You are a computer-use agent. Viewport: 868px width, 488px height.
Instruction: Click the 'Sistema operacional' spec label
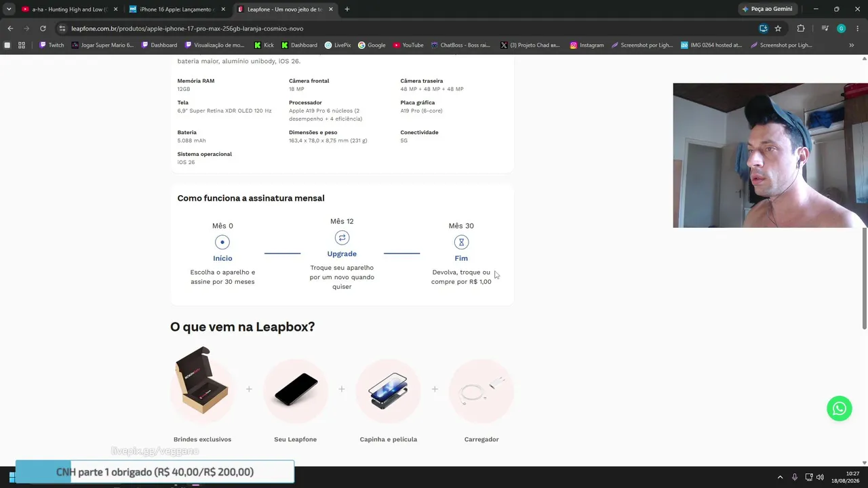[x=205, y=154]
